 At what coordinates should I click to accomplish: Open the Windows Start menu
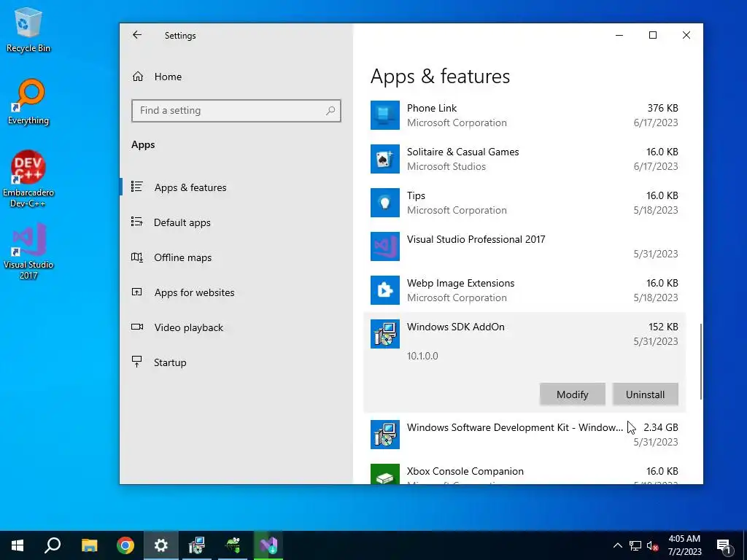click(18, 545)
